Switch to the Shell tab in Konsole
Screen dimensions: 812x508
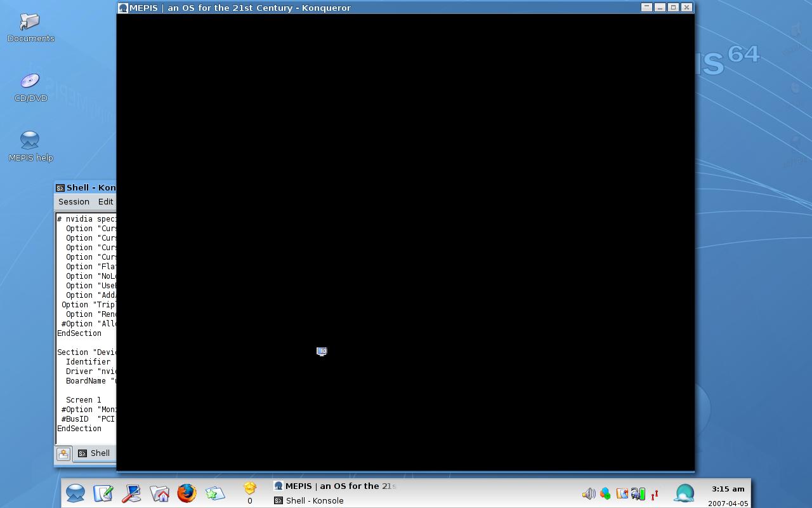coord(95,453)
